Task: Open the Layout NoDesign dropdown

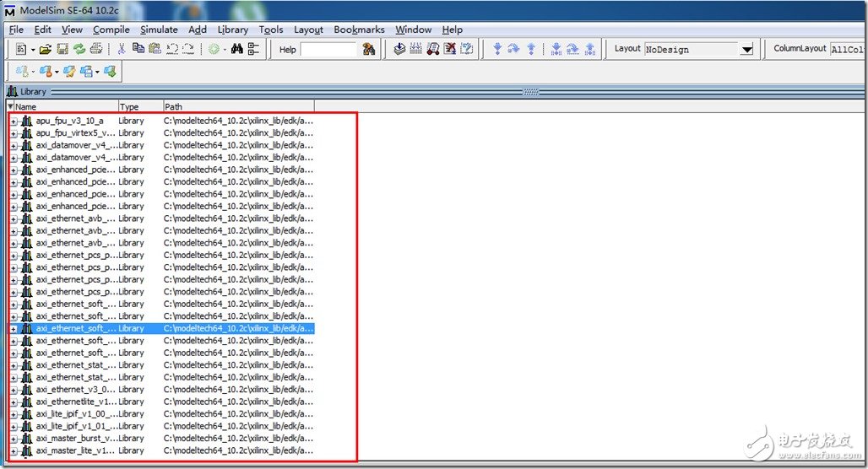Action: (x=746, y=50)
